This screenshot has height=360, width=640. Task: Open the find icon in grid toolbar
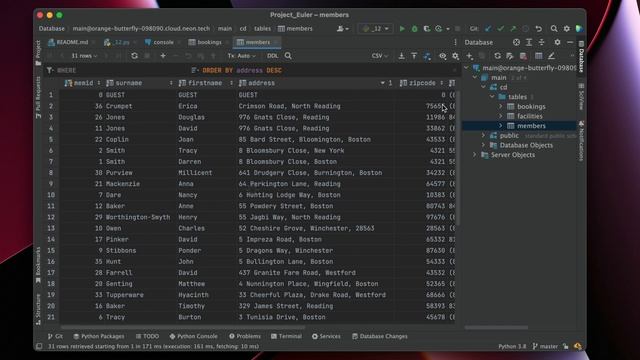tap(288, 56)
